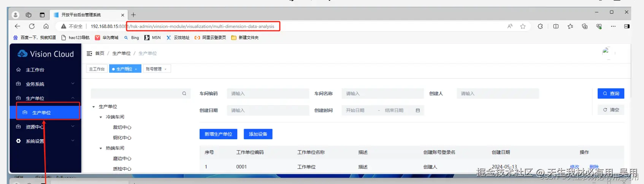Select 钢化中心 in the tree
644x184 pixels.
[x=122, y=138]
